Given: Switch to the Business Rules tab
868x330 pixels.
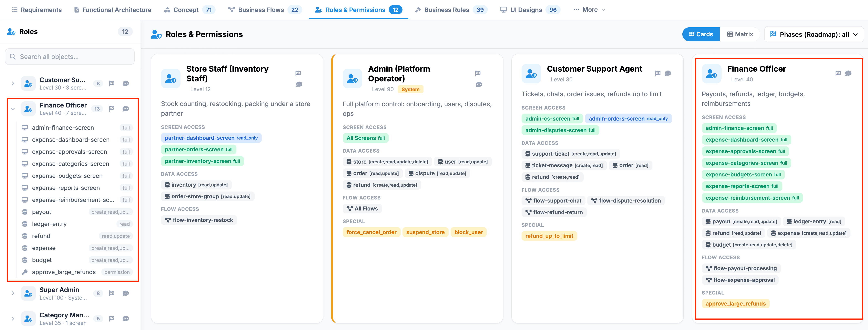Looking at the screenshot, I should 451,10.
